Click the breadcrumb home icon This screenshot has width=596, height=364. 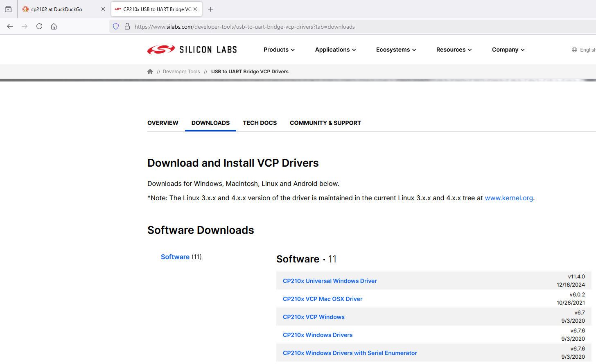point(150,71)
